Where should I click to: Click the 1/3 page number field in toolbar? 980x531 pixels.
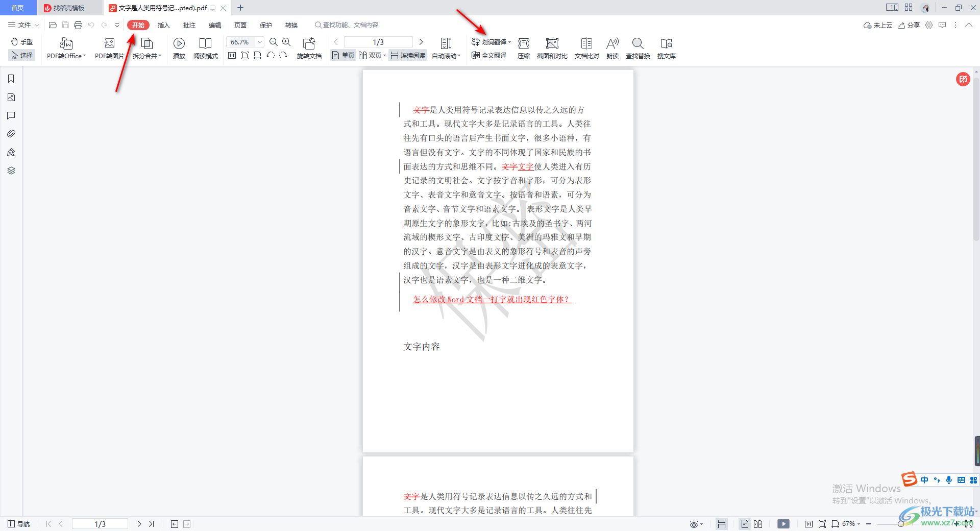point(378,42)
